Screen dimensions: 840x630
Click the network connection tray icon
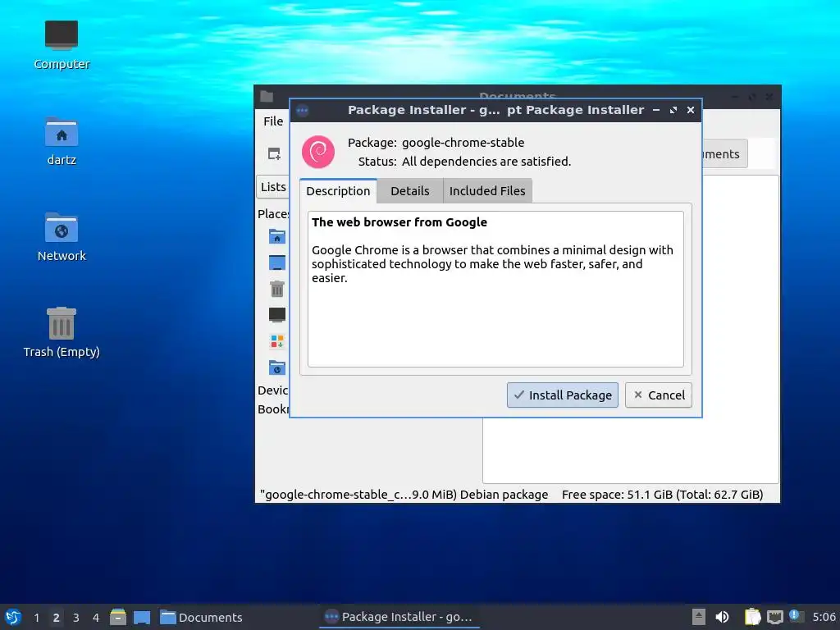775,618
